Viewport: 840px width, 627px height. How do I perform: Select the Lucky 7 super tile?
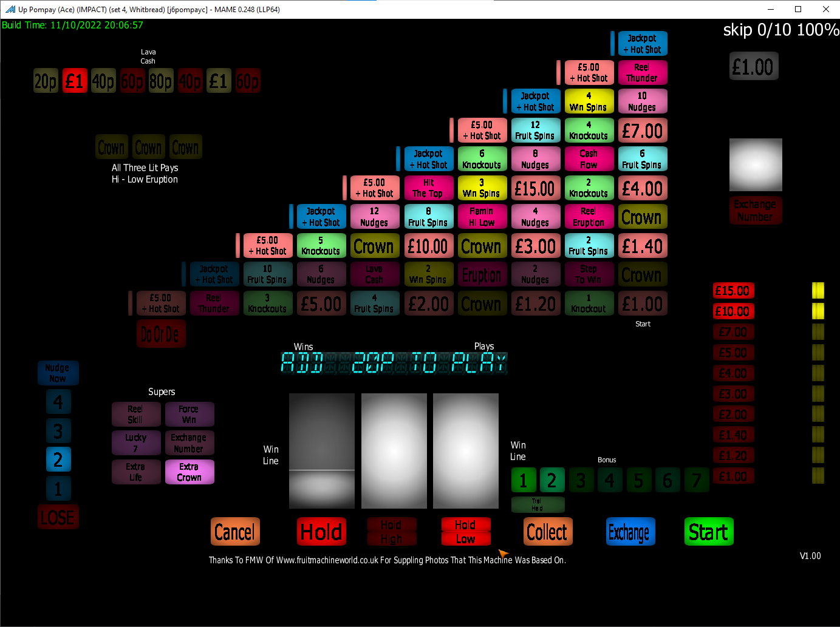pos(135,443)
